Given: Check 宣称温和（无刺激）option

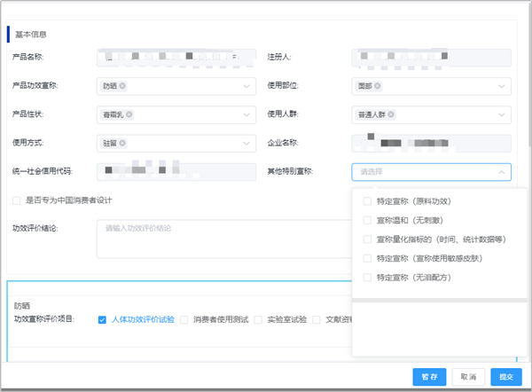Looking at the screenshot, I should click(x=368, y=220).
